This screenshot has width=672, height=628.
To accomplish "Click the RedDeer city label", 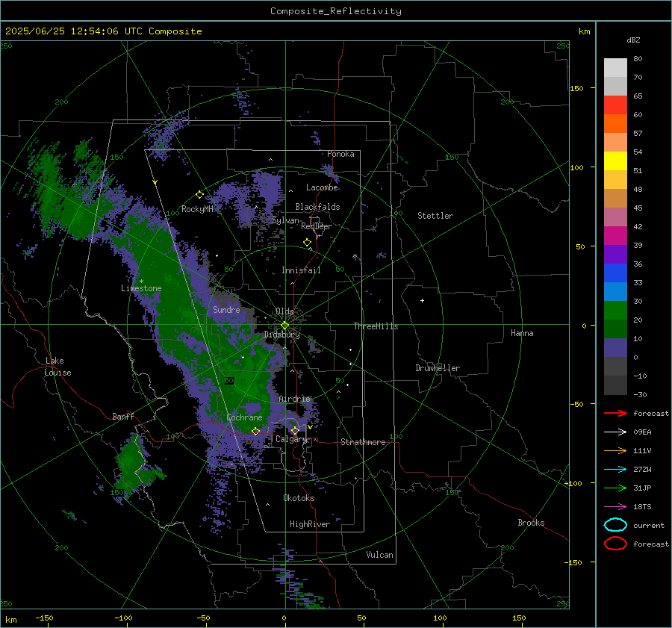I will point(317,226).
